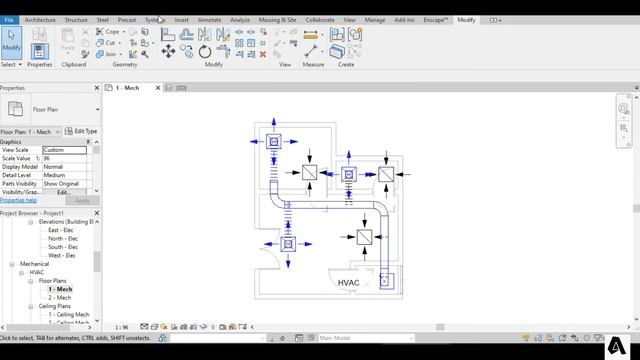640x360 pixels.
Task: Click the 1 : 96 view scale button
Action: coord(122,327)
